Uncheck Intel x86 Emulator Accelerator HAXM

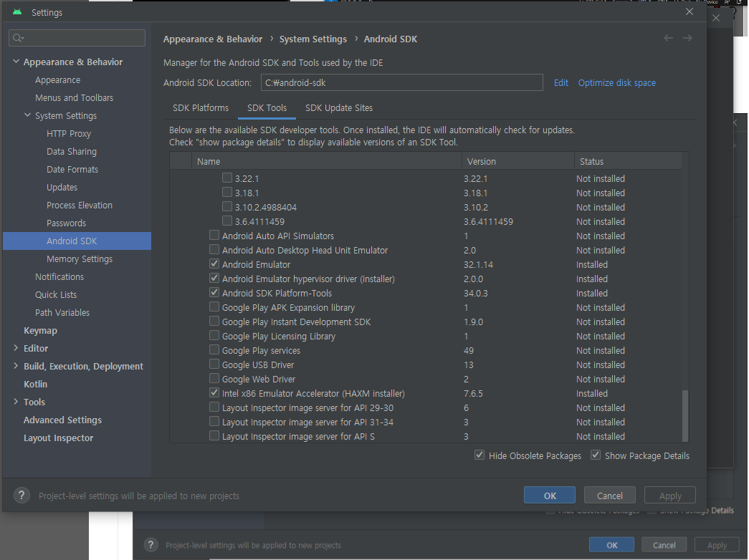pyautogui.click(x=214, y=393)
